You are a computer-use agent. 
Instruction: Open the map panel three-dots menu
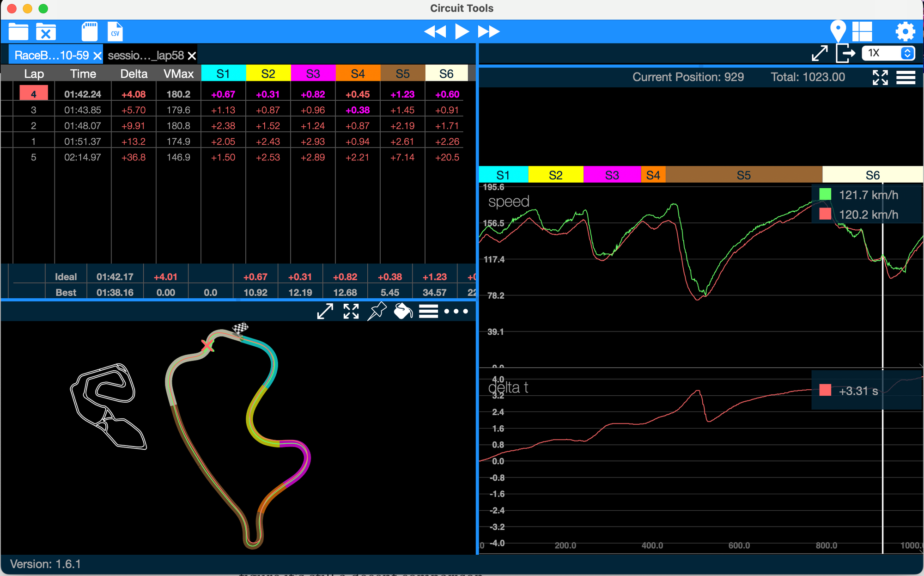pyautogui.click(x=456, y=311)
